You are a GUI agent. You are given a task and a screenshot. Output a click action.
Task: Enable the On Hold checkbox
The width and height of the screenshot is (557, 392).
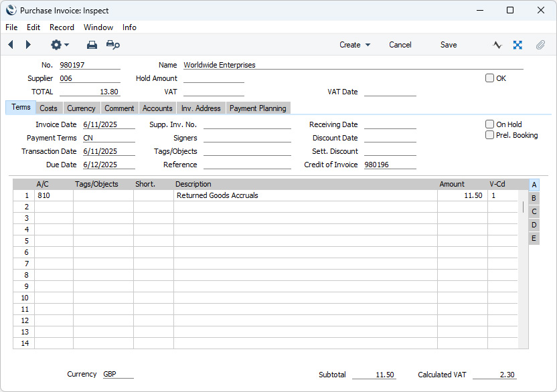point(489,124)
